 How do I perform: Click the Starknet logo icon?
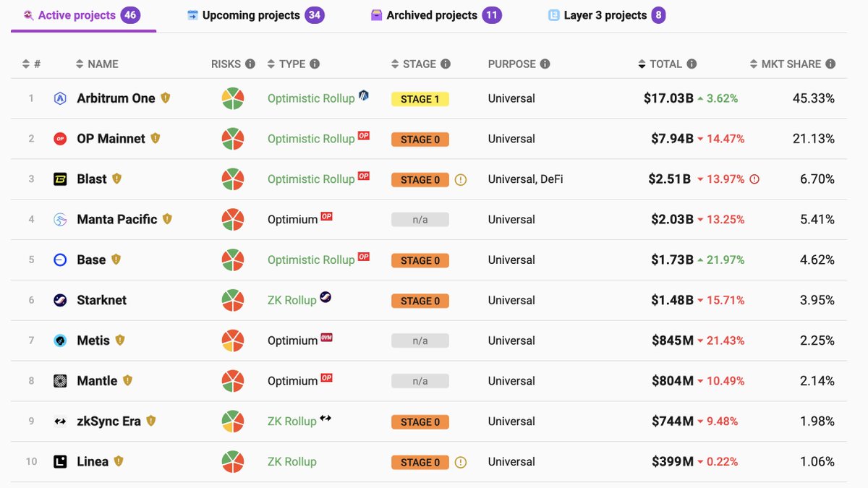coord(61,300)
